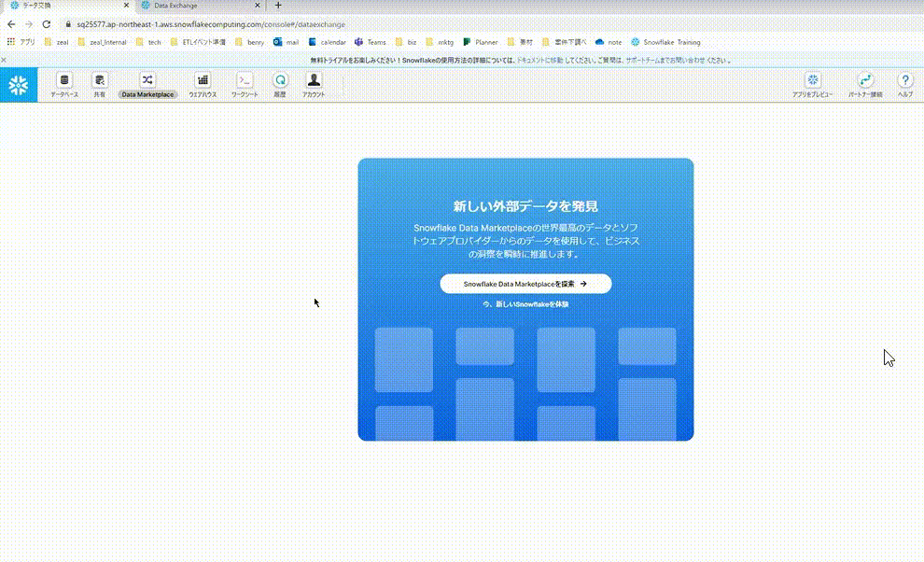Open the Snowflake Training bookmark
Viewport: 924px width, 562px height.
(x=665, y=42)
